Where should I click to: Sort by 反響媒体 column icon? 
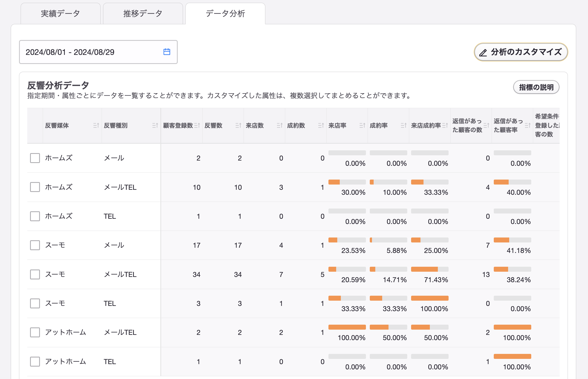96,126
